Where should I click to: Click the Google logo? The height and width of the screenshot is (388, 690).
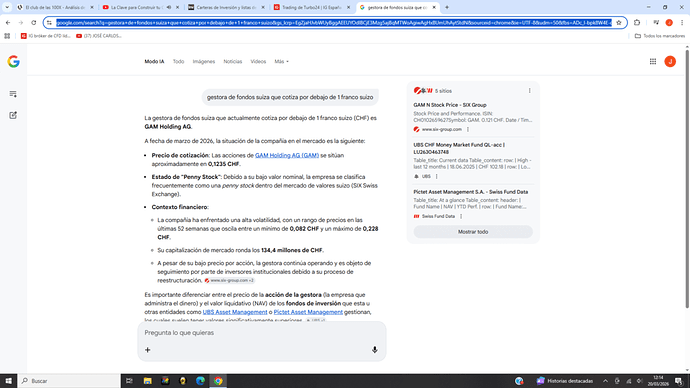click(13, 62)
